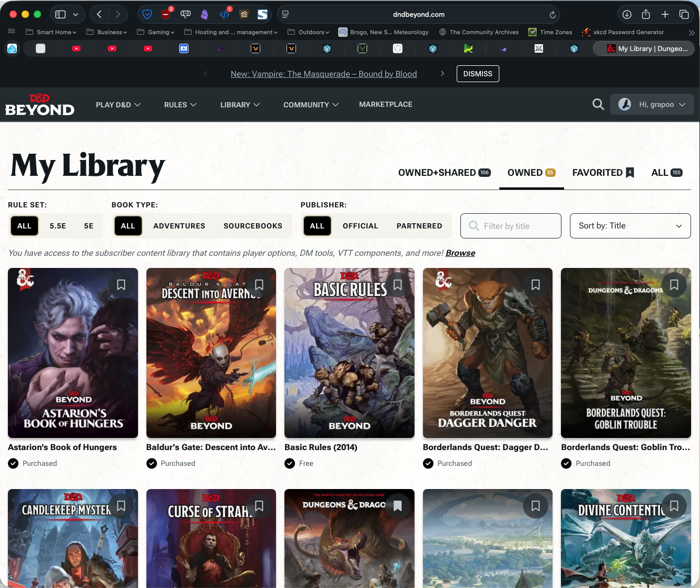Image resolution: width=700 pixels, height=588 pixels.
Task: Toggle bookmark on Curse of Strahd cover
Action: 259,506
